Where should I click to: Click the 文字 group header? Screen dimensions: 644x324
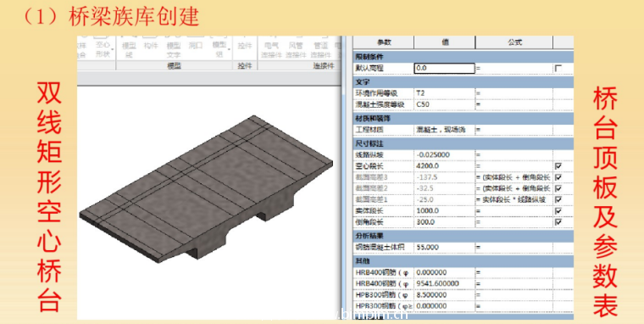[464, 81]
